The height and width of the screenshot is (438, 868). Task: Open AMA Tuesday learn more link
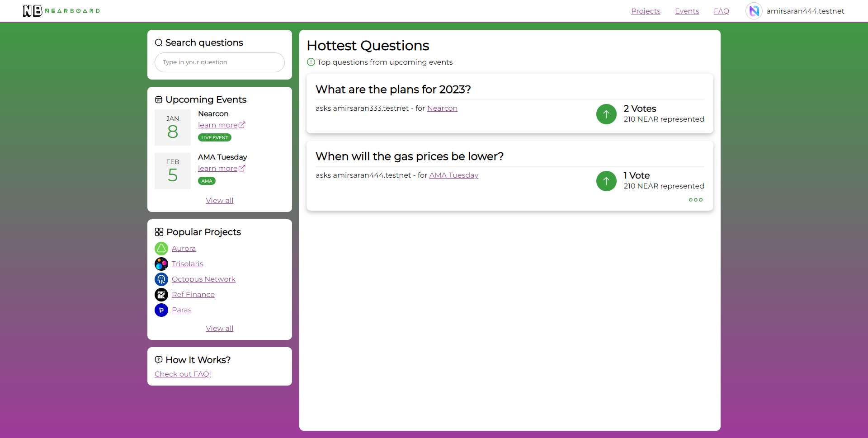tap(222, 168)
